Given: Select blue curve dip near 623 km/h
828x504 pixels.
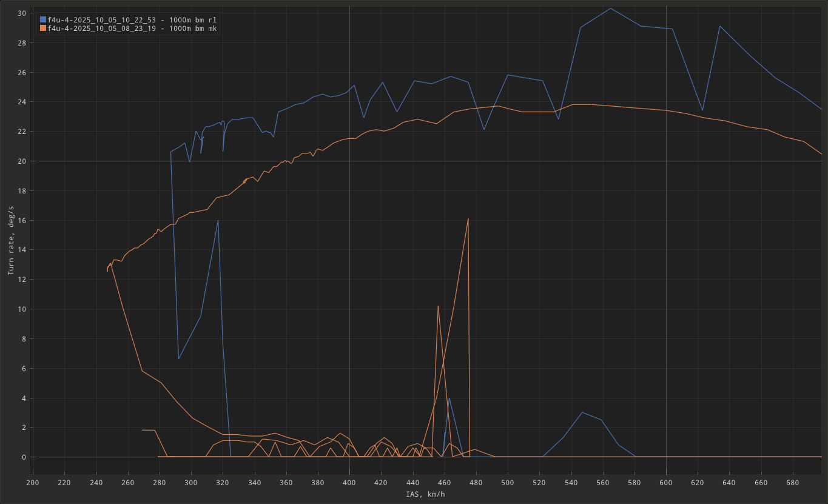Looking at the screenshot, I should [x=702, y=110].
